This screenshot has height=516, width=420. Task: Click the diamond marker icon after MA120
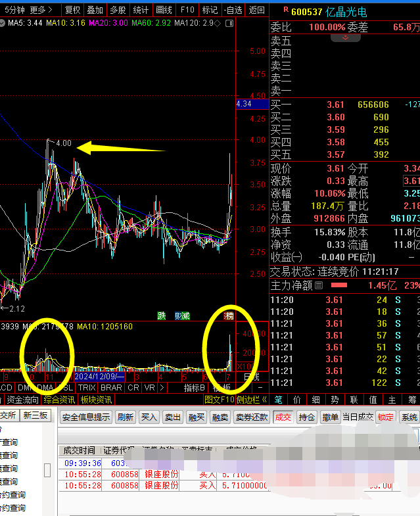tap(218, 23)
